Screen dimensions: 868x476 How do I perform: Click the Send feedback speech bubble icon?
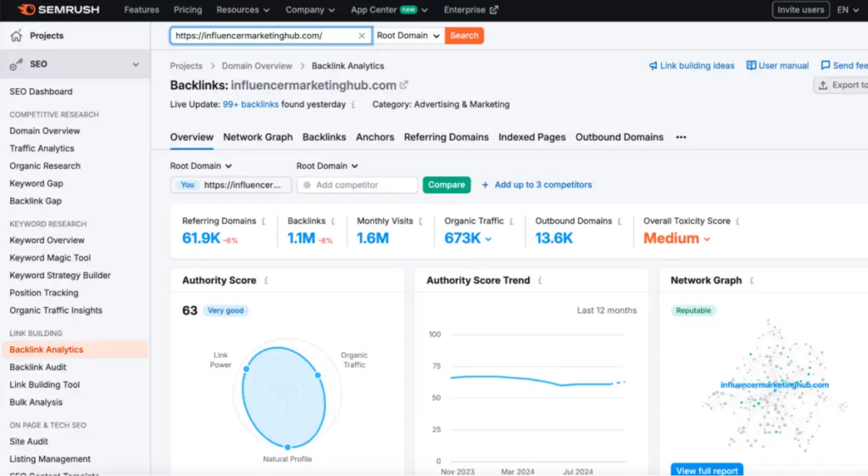pyautogui.click(x=826, y=66)
